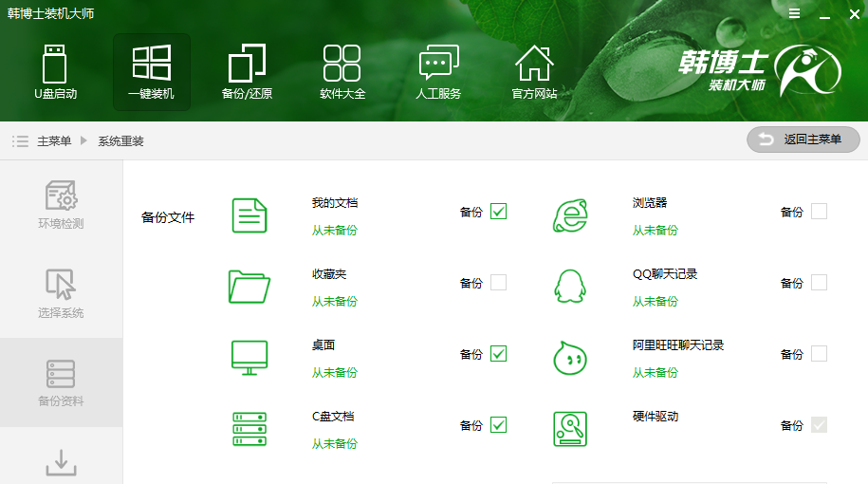This screenshot has width=868, height=484.
Task: Click the 我的文档 label
Action: (x=334, y=203)
